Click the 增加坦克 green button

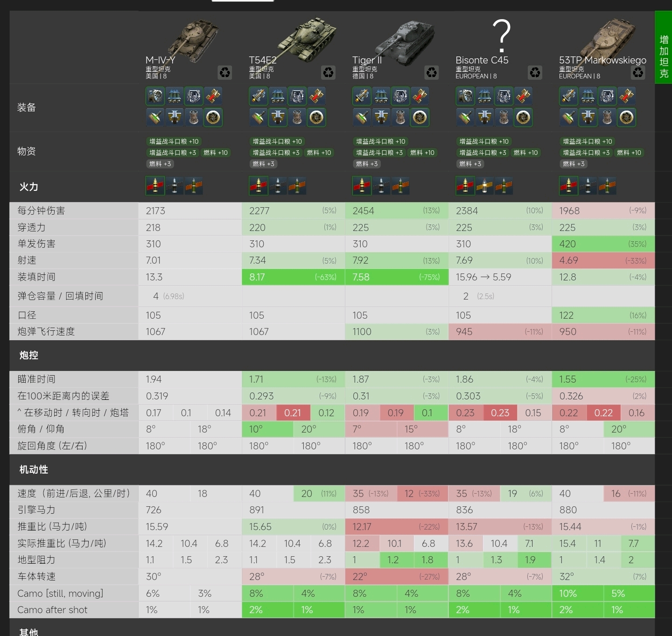[664, 47]
